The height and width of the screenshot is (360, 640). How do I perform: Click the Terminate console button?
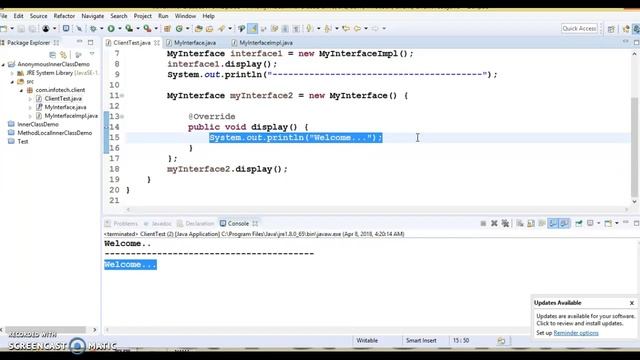click(483, 223)
